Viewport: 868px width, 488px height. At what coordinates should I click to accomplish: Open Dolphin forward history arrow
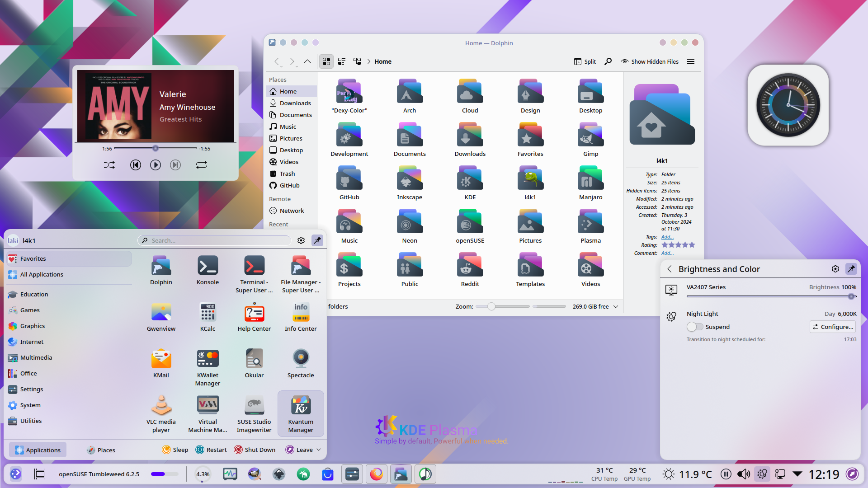pyautogui.click(x=292, y=61)
